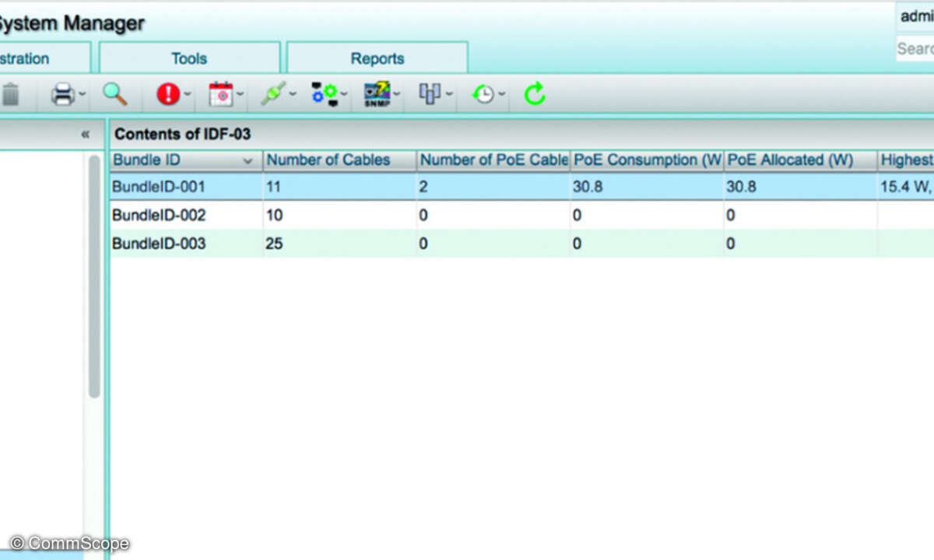Click the green cable connector icon
The height and width of the screenshot is (560, 934).
point(272,94)
